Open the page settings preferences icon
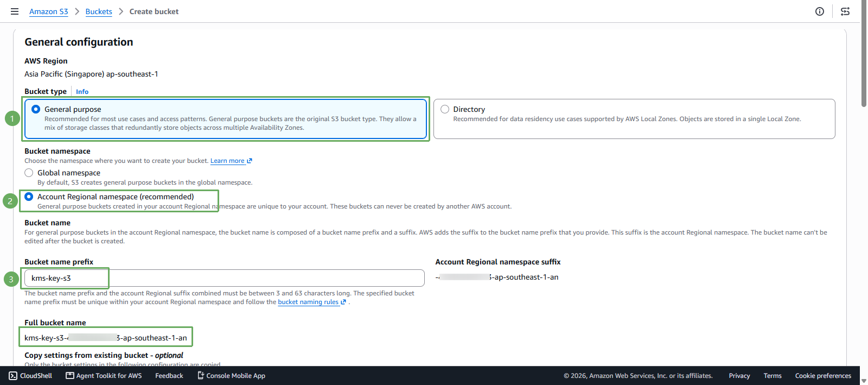The height and width of the screenshot is (385, 868). (x=845, y=11)
